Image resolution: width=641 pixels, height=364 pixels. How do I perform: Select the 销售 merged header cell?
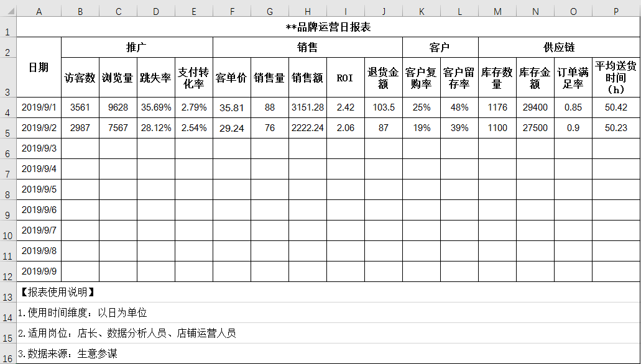[x=307, y=46]
